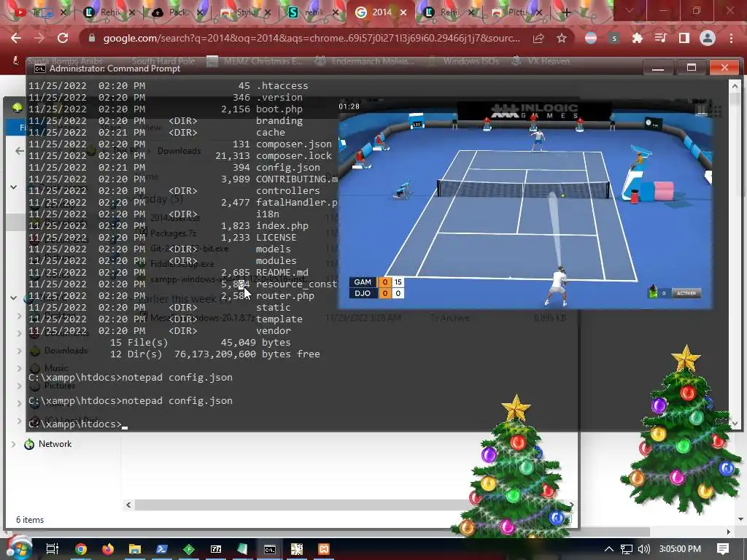747x560 pixels.
Task: Open the Chrome extensions puzzle icon
Action: [637, 38]
